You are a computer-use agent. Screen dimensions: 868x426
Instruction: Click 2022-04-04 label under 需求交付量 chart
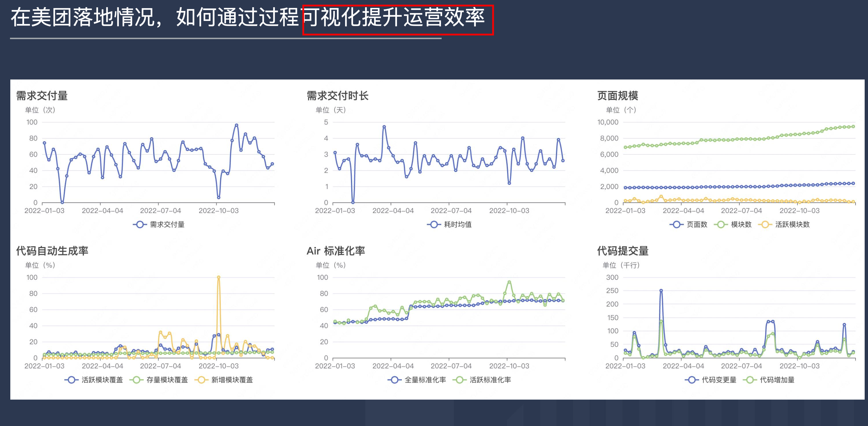click(x=103, y=211)
